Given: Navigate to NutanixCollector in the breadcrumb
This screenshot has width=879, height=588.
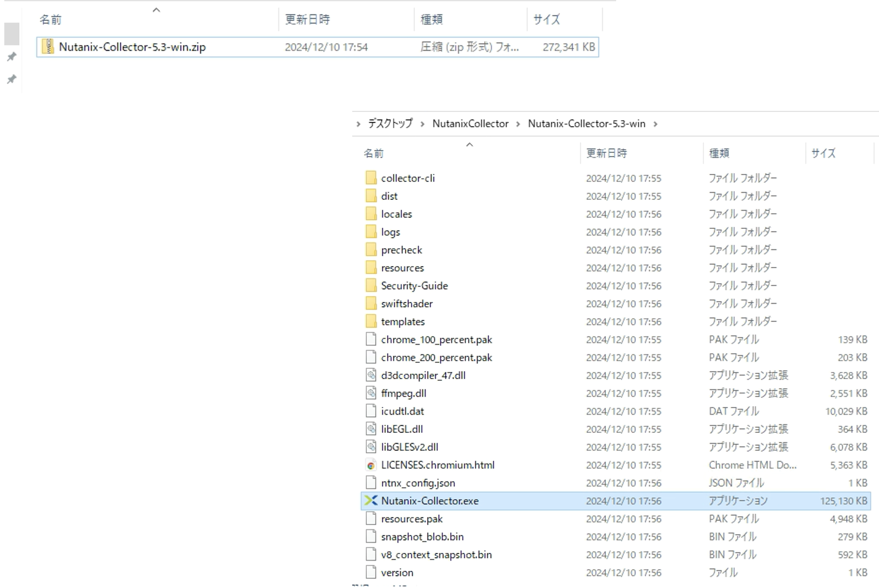Looking at the screenshot, I should click(470, 123).
